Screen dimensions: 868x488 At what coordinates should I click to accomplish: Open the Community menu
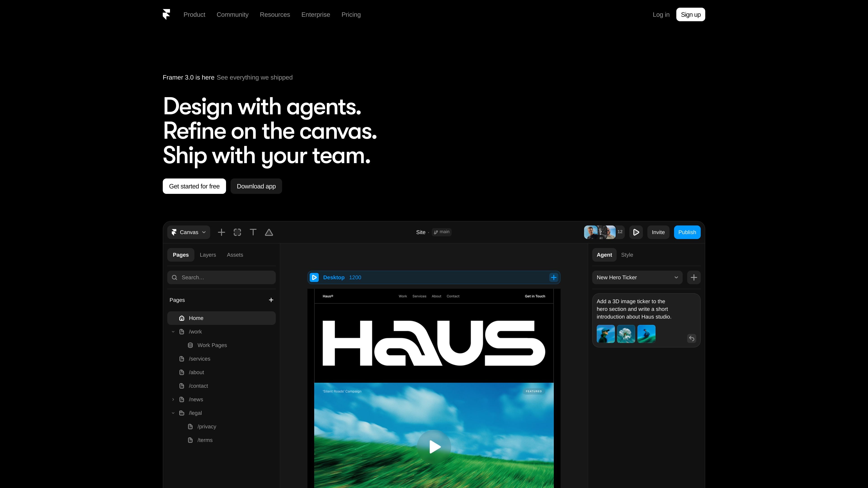coord(233,14)
